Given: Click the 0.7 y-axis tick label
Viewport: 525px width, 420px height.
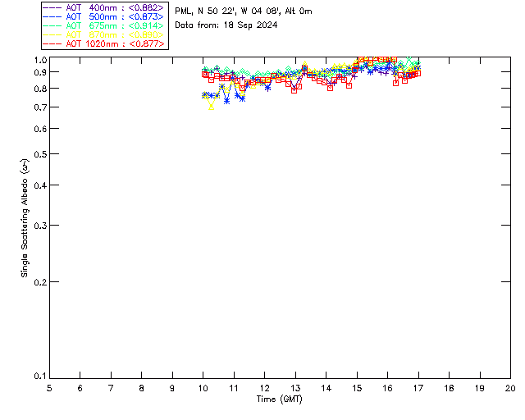Looking at the screenshot, I should 40,107.
